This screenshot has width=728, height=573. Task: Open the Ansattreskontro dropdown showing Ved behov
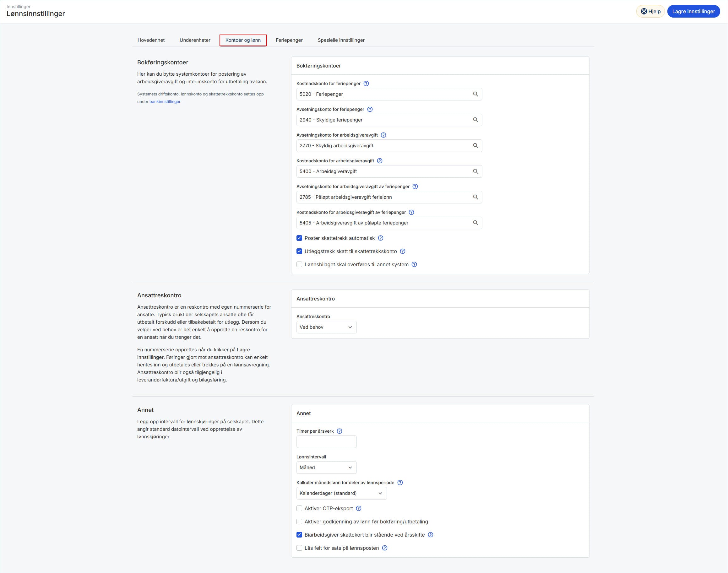tap(326, 327)
